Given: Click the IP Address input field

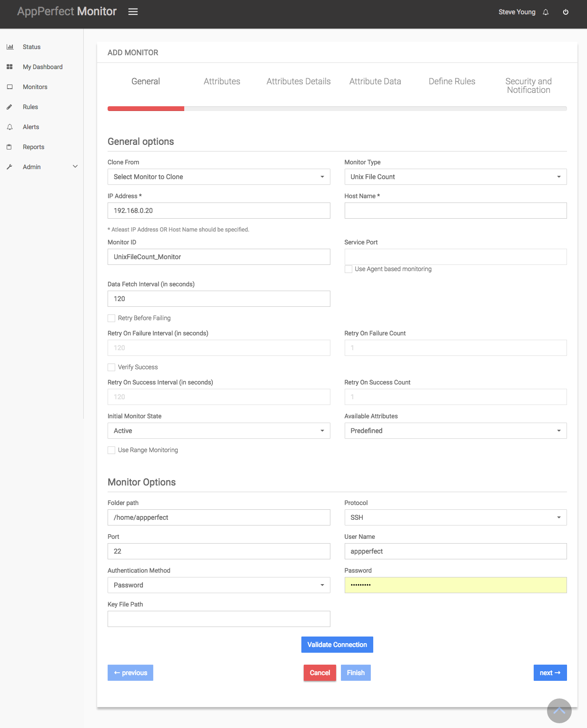Looking at the screenshot, I should 219,211.
